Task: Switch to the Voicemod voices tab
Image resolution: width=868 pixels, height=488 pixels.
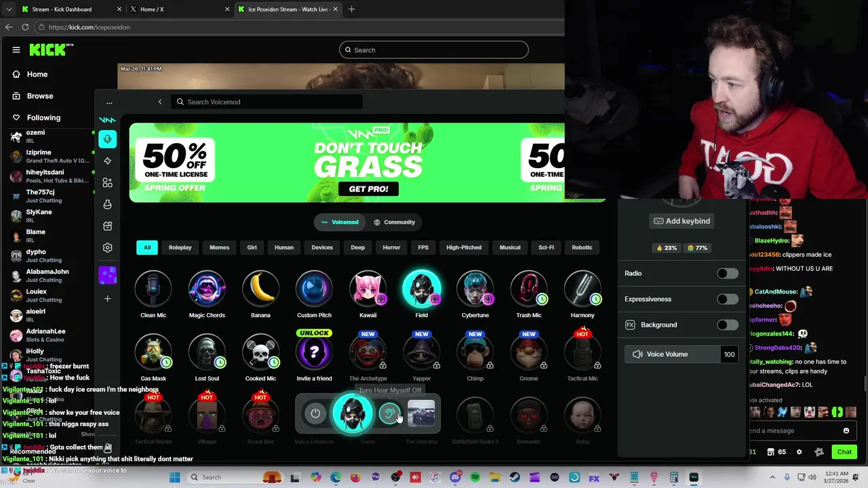Action: (x=339, y=222)
